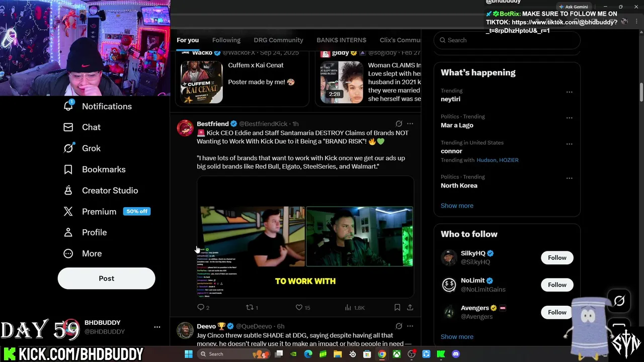Open more options for the neytiri trend
This screenshot has width=644, height=362.
point(569,92)
